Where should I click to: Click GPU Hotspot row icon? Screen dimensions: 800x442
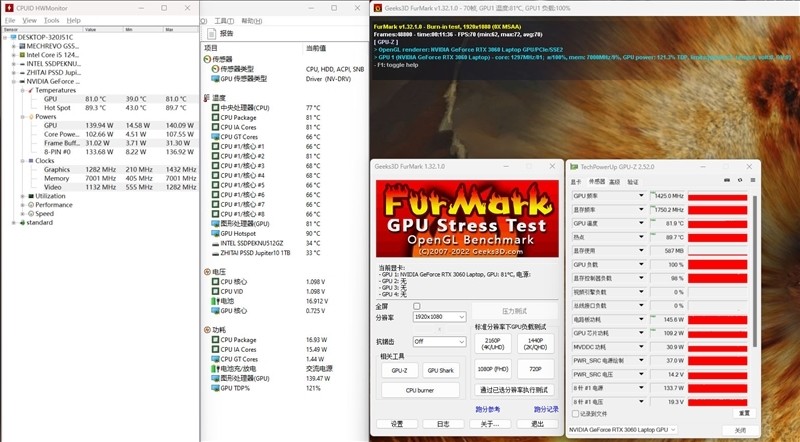tap(215, 234)
